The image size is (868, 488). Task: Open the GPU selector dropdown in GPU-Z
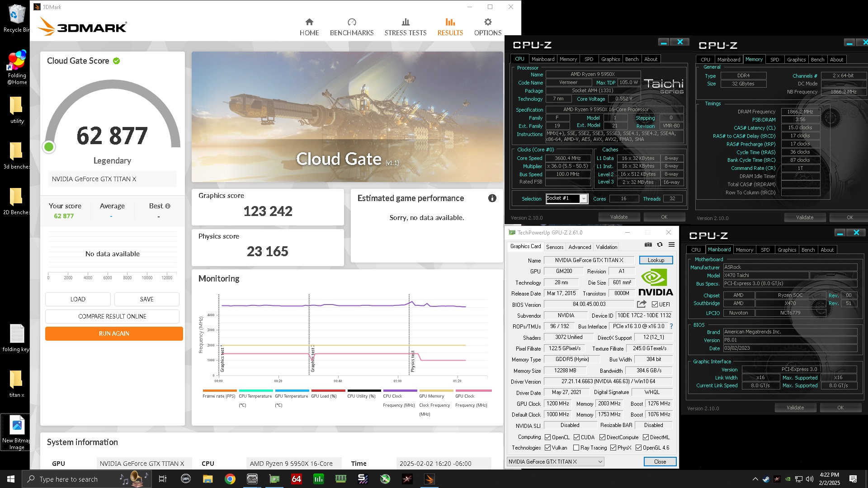click(556, 462)
